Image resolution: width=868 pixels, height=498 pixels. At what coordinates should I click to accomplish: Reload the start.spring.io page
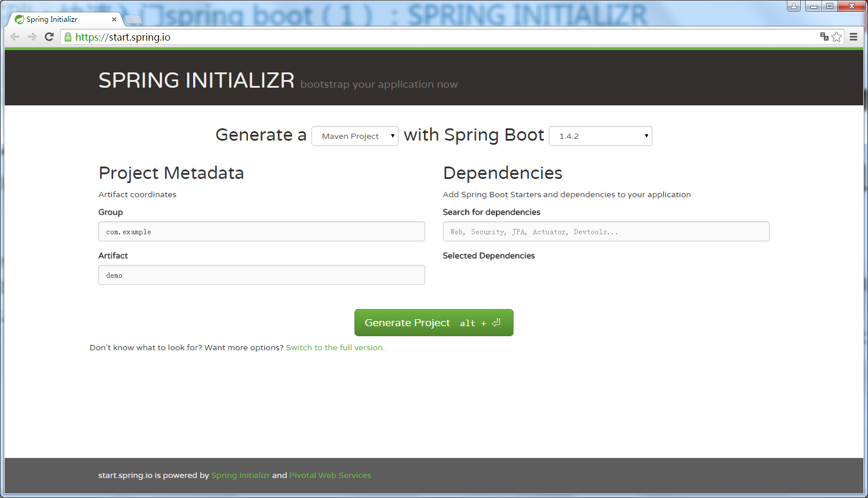[49, 36]
